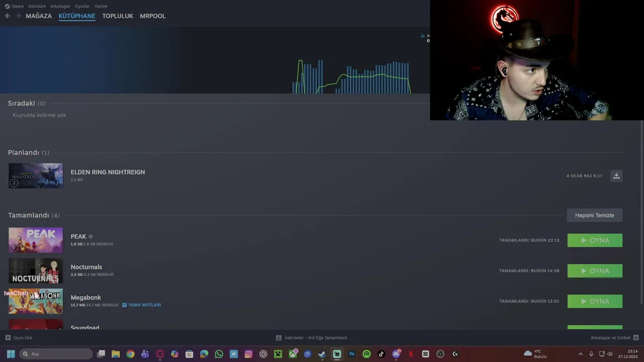Click OYNA for PEAK
Screen dimensions: 644x362
point(595,240)
